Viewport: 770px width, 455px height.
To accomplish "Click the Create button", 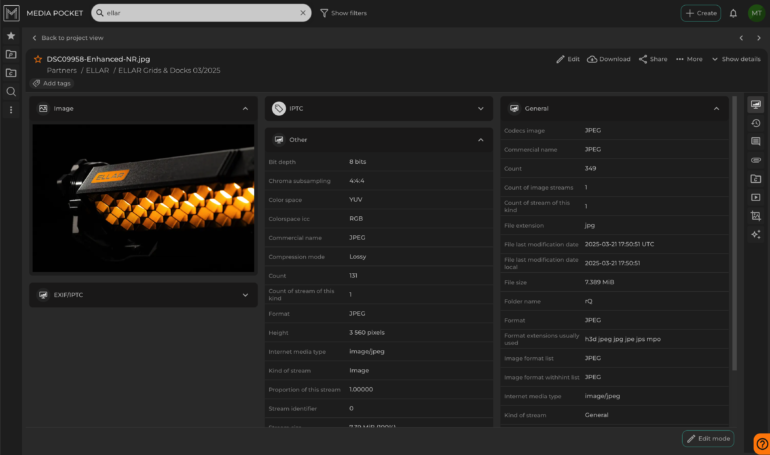I will tap(701, 13).
